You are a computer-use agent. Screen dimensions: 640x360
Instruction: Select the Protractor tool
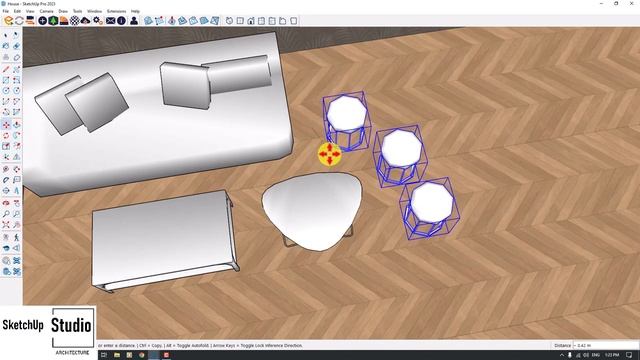[6, 180]
